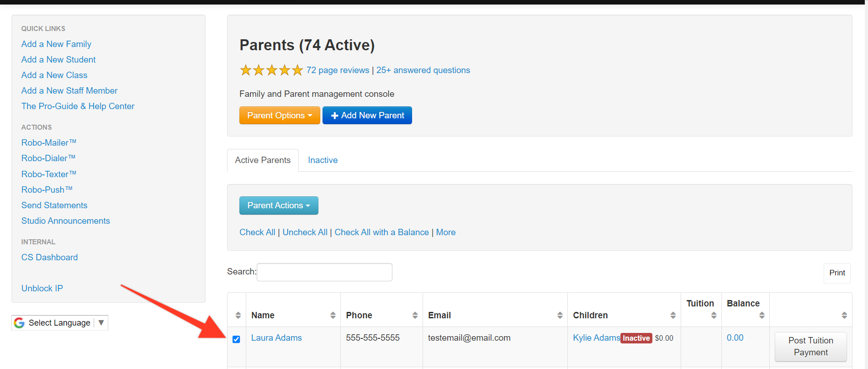Screen dimensions: 868x369
Task: Click the red Inactive badge
Action: tap(636, 338)
